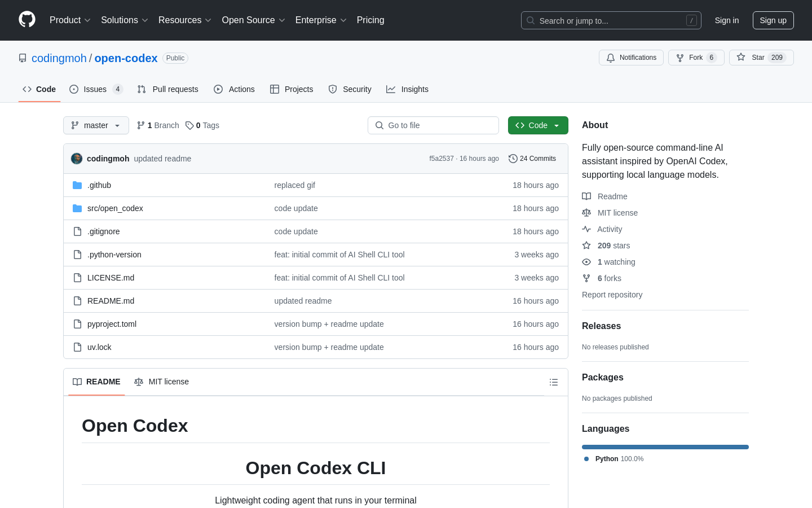Click Report repository link
The width and height of the screenshot is (812, 508).
612,295
